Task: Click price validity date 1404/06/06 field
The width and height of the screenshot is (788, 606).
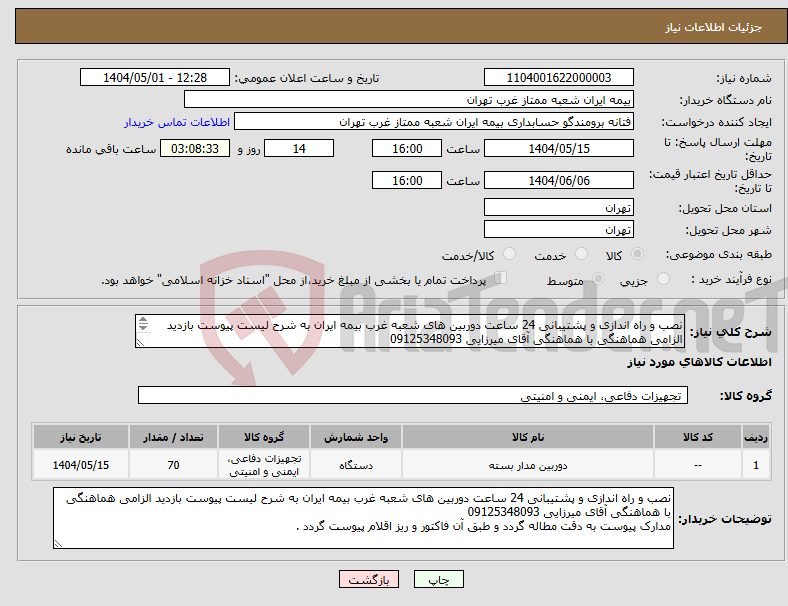Action: tap(559, 180)
